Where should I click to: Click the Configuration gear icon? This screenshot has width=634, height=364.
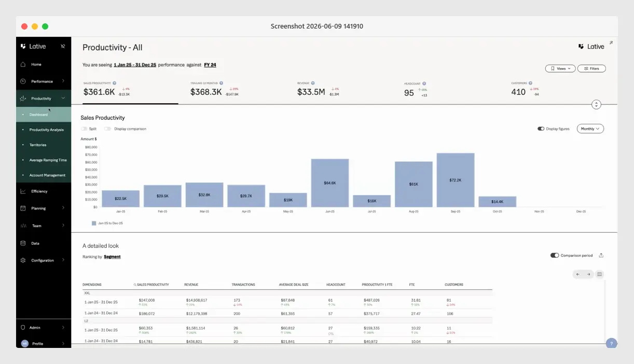pyautogui.click(x=23, y=260)
